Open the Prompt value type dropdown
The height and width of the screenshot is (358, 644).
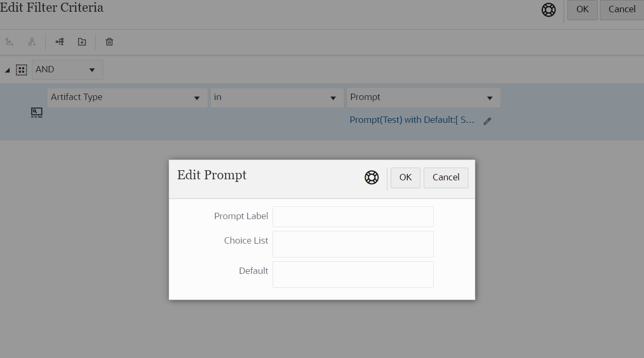click(x=489, y=98)
